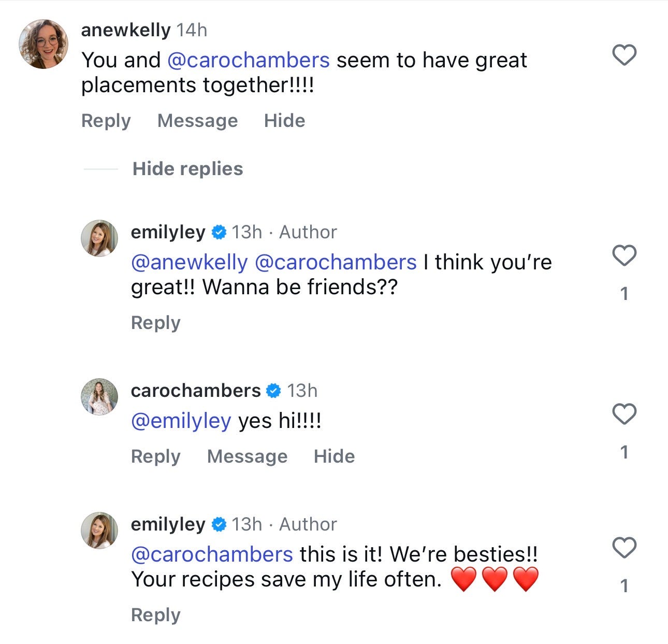Viewport: 668px width, 644px height.
Task: Hide anewkelly's comment
Action: pos(284,121)
